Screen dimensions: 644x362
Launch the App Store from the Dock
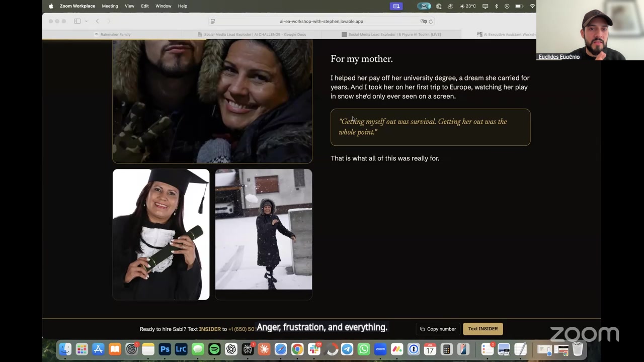coord(98,349)
